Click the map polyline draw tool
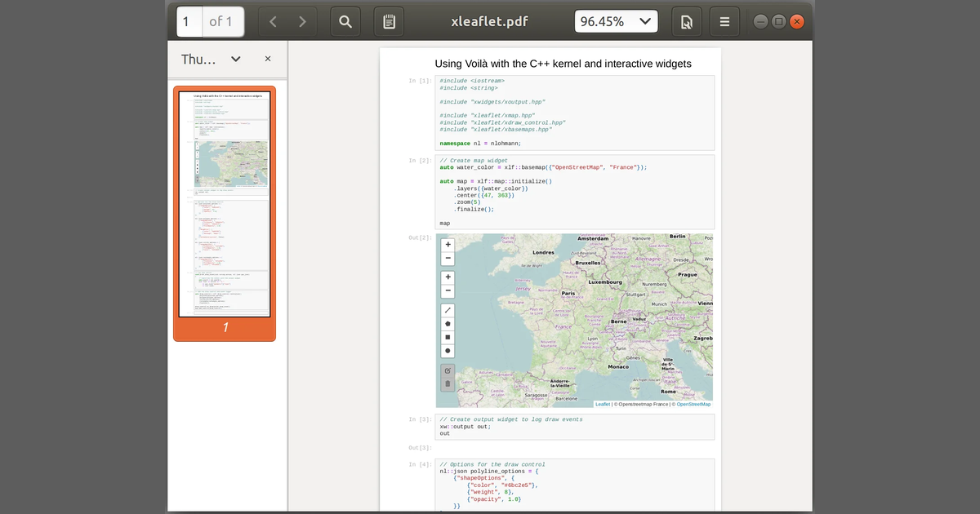This screenshot has height=514, width=980. click(x=448, y=310)
